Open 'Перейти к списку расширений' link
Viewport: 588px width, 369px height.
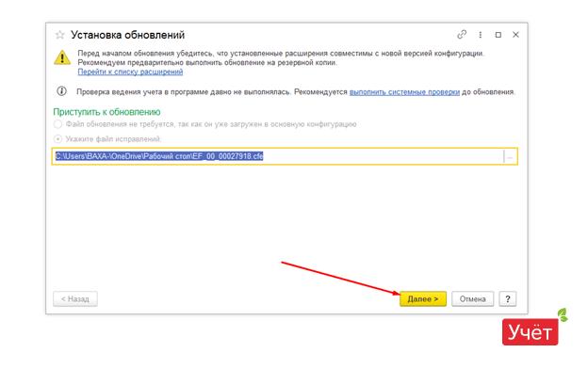point(130,72)
